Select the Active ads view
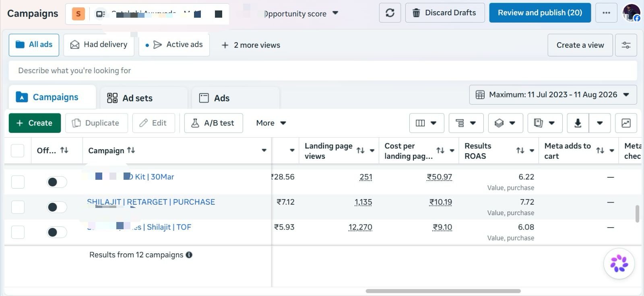The image size is (644, 296). click(x=174, y=45)
